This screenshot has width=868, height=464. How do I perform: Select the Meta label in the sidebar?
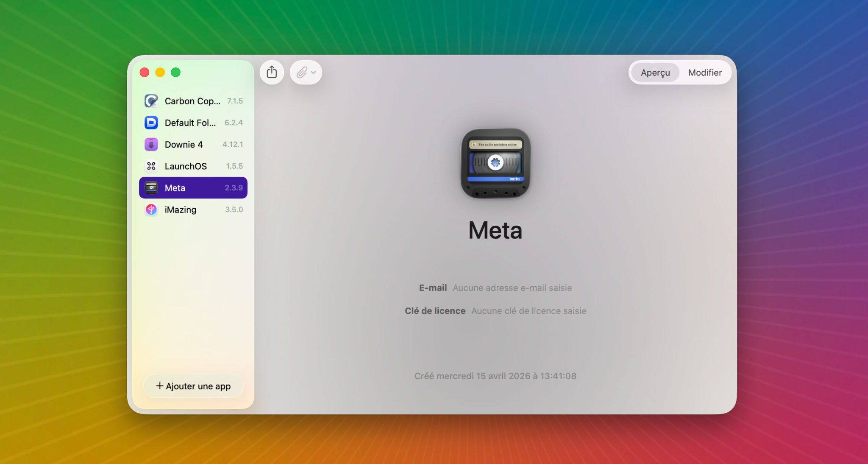pyautogui.click(x=175, y=187)
